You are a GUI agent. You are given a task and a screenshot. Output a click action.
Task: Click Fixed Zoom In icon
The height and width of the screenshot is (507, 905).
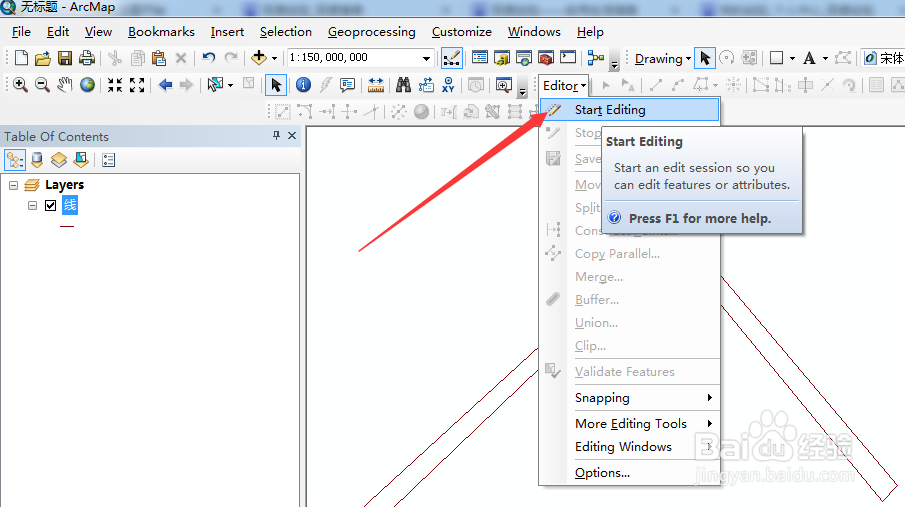115,85
